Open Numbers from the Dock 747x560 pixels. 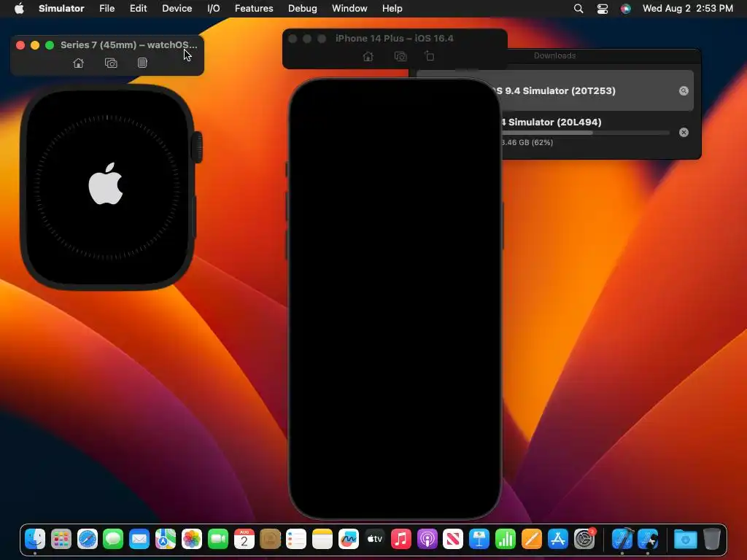[506, 539]
